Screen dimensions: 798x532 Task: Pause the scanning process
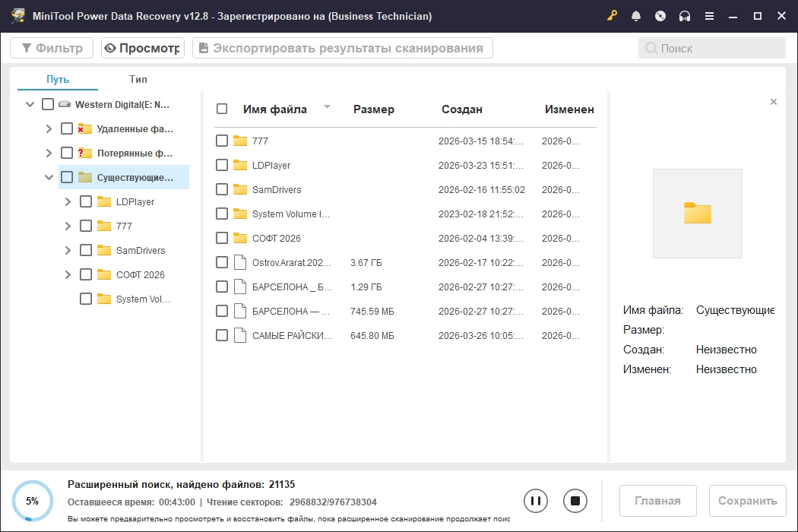(x=535, y=501)
